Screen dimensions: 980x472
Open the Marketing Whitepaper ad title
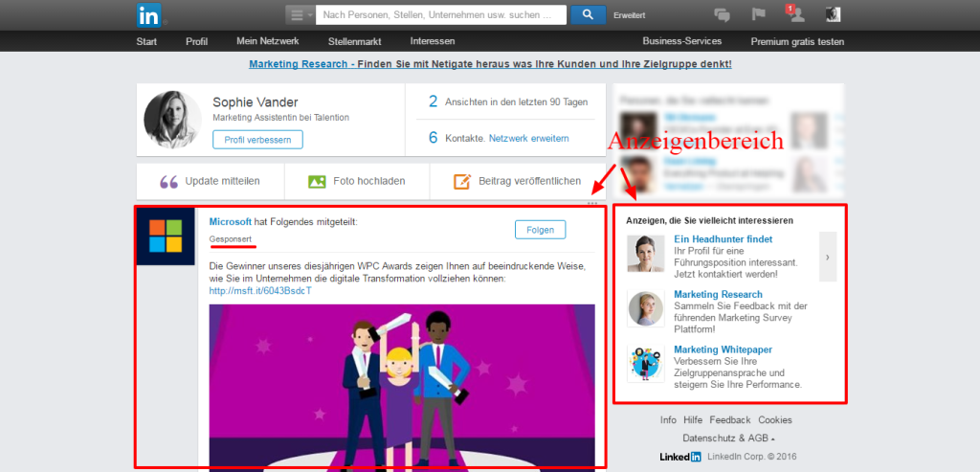pos(724,349)
